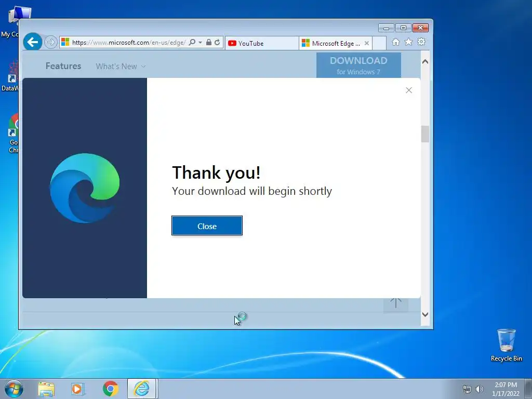532x399 pixels.
Task: Click the scroll up arrow of page scrollbar
Action: (x=425, y=61)
